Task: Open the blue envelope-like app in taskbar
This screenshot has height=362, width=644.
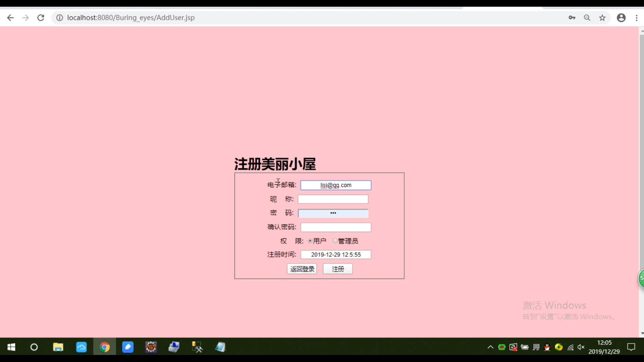Action: [174, 347]
